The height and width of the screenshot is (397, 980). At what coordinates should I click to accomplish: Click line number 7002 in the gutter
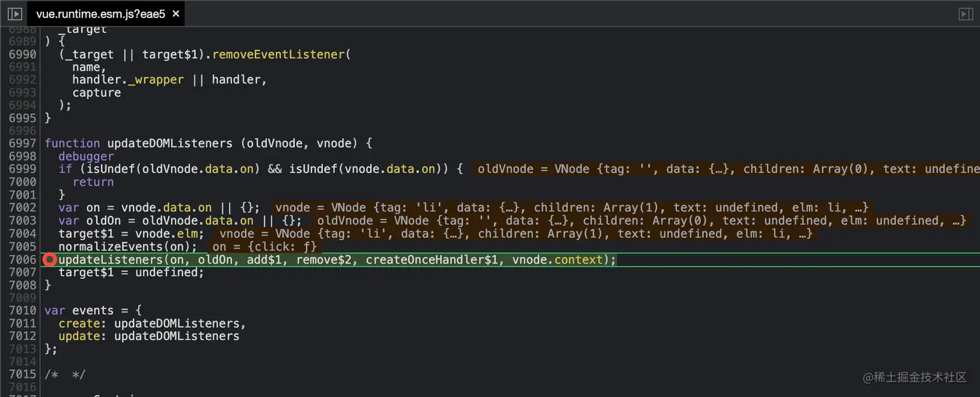tap(22, 208)
